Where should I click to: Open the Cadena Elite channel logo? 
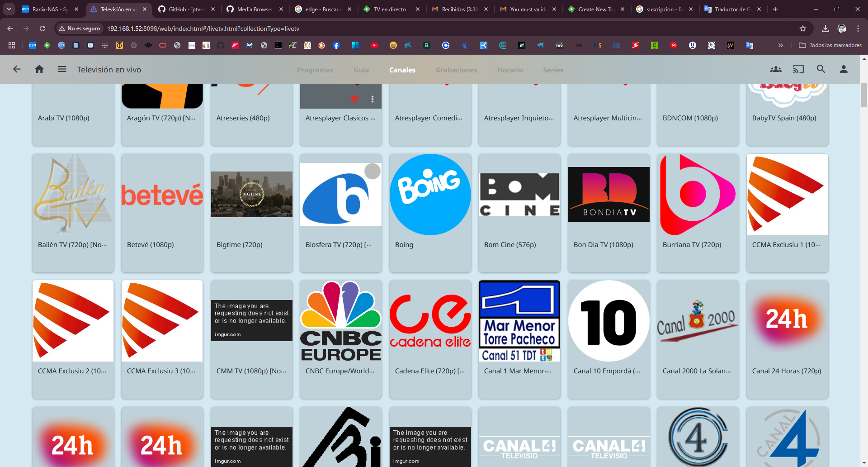tap(430, 321)
